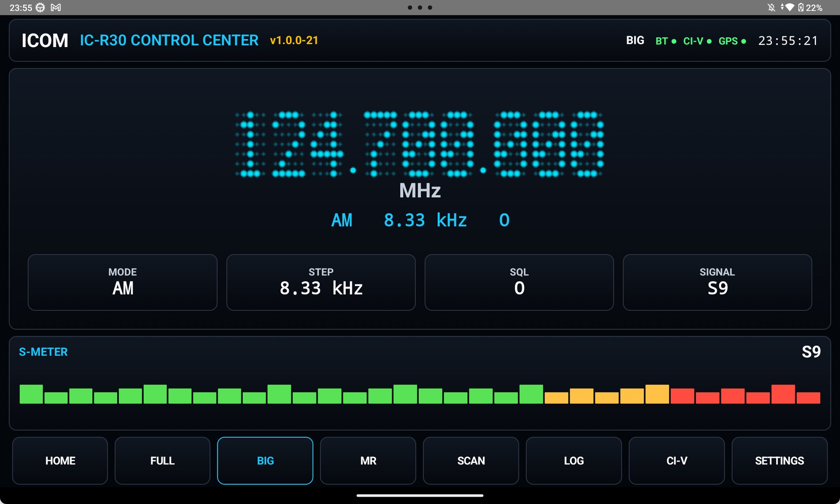Viewport: 840px width, 504px height.
Task: Tap the MODE AM card
Action: point(123,282)
